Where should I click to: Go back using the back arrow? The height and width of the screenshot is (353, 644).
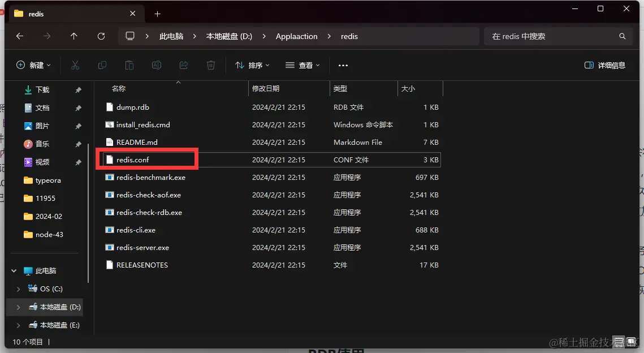tap(19, 36)
